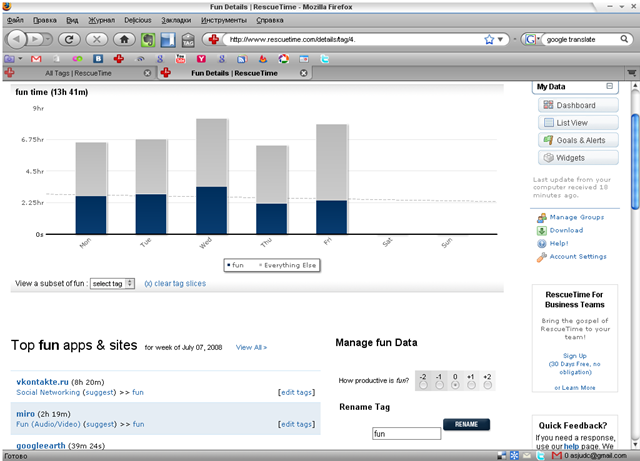640x461 pixels.
Task: Go forward with the Forward arrow button
Action: pos(35,39)
